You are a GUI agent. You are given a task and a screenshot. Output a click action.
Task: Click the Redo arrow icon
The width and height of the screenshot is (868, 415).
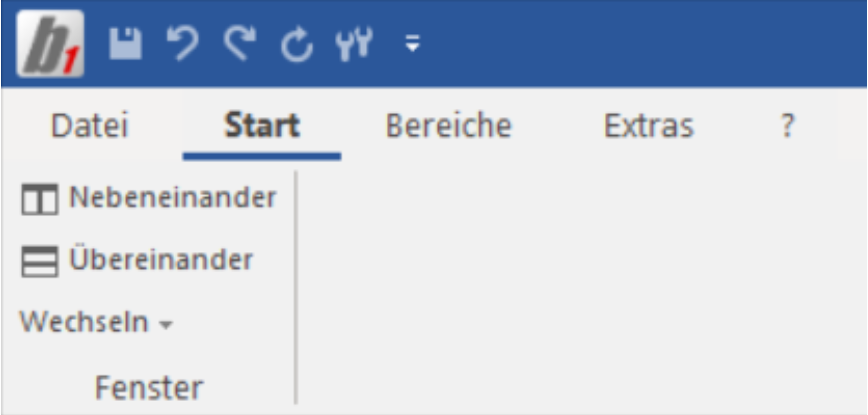(240, 43)
